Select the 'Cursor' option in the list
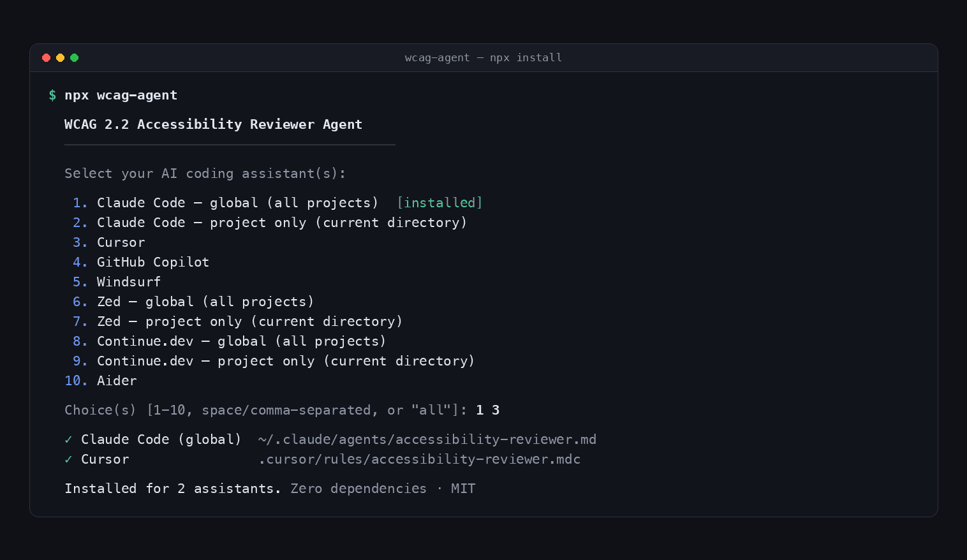Image resolution: width=967 pixels, height=560 pixels. pyautogui.click(x=121, y=242)
